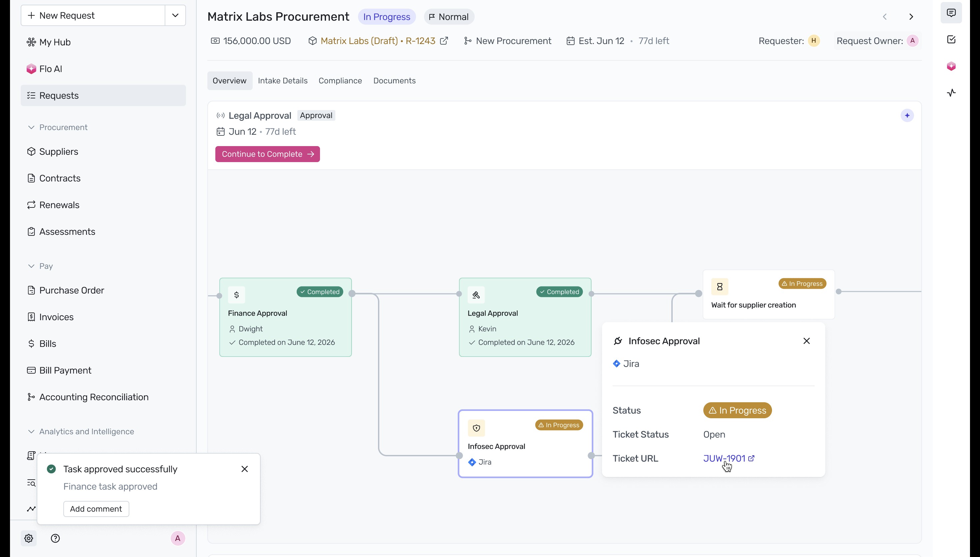Screen dimensions: 980x557
Task: Open Contracts in the sidebar
Action: coord(103,178)
